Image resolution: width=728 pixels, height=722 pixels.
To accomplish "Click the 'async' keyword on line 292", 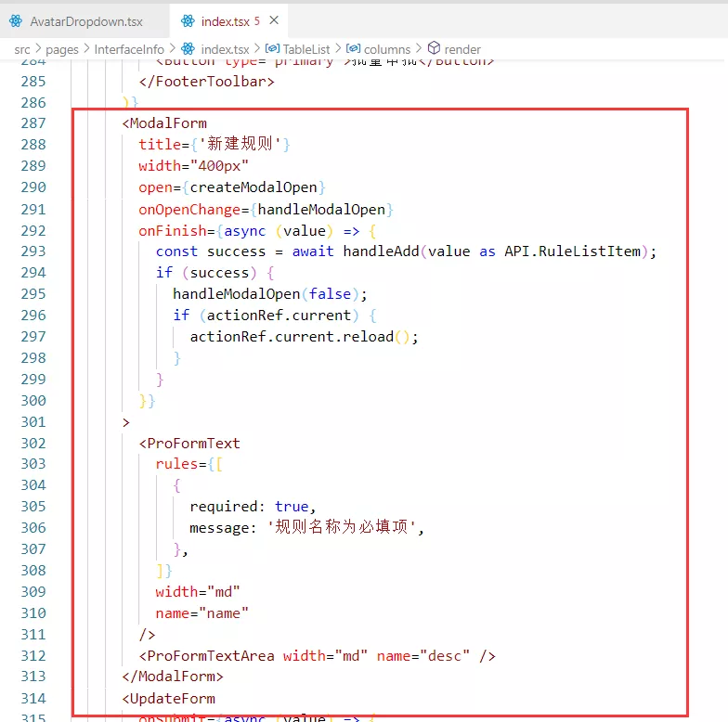I will tap(245, 231).
